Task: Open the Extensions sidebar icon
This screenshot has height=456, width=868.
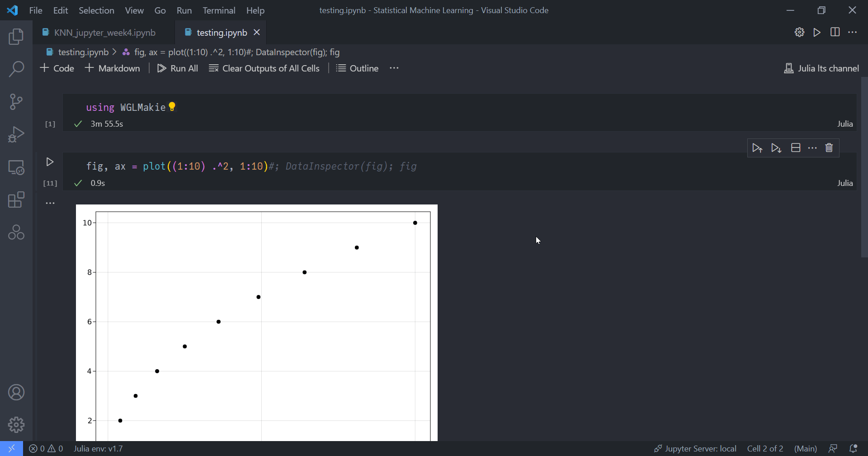Action: click(x=16, y=200)
